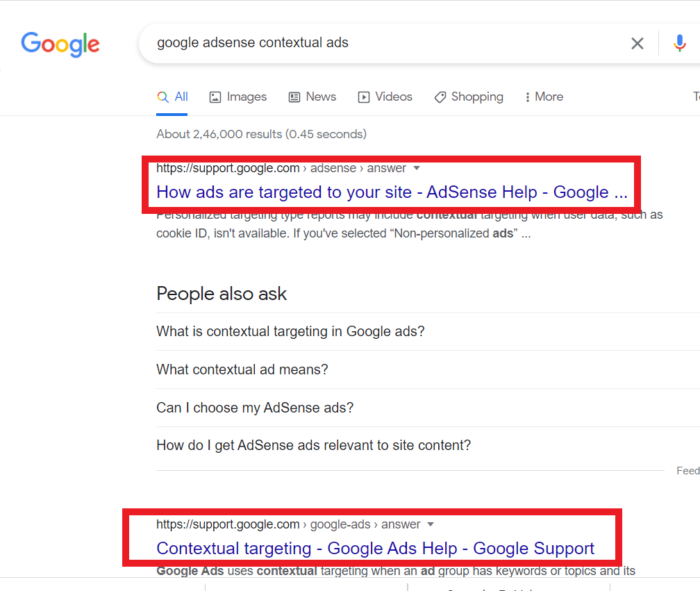Open the dropdown arrow beside the Google Ads Help result URL
This screenshot has height=591, width=700.
point(431,524)
